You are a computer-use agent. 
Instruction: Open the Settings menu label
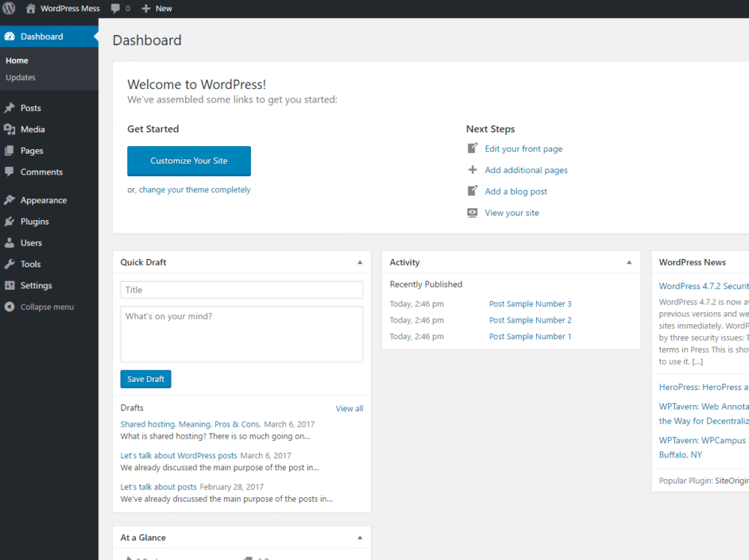pos(36,285)
